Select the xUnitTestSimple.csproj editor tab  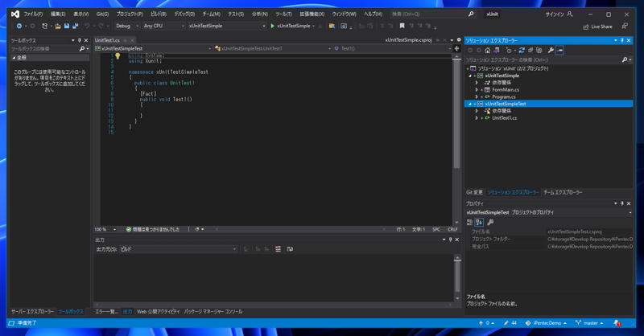point(408,40)
